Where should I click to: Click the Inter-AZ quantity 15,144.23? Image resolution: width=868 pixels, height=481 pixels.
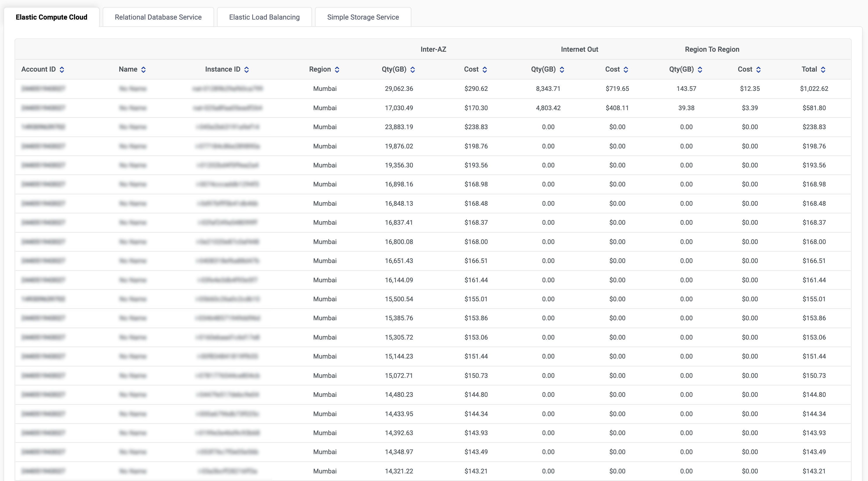click(399, 357)
